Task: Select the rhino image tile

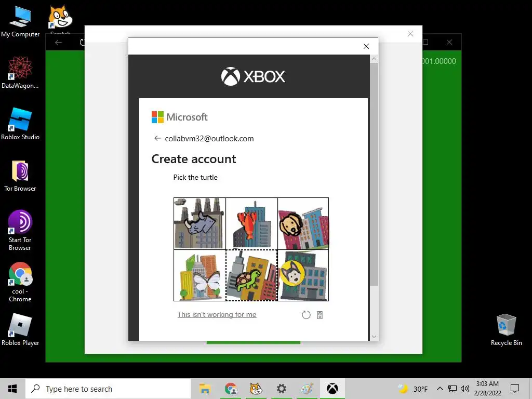Action: (x=199, y=223)
